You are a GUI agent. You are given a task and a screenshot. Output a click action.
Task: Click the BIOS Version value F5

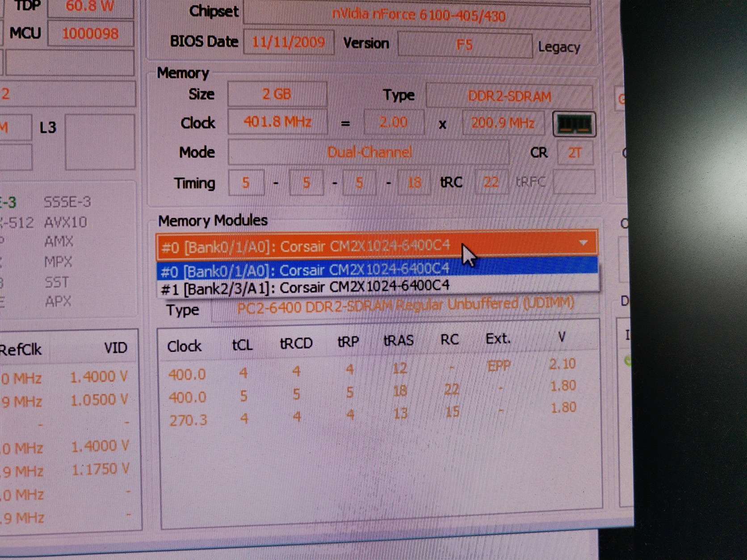[465, 45]
